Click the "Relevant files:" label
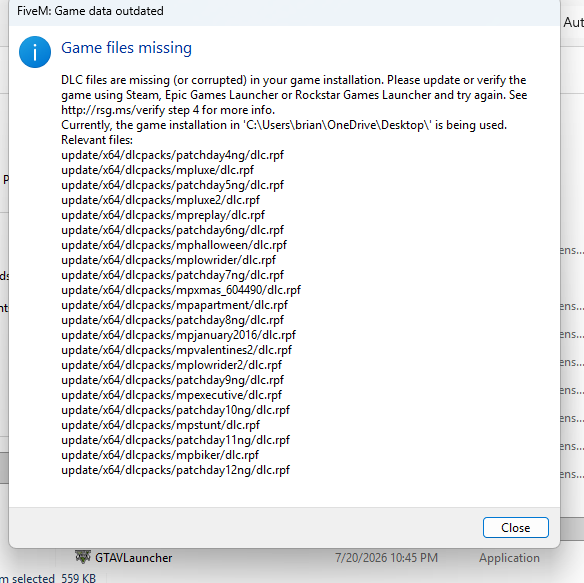The image size is (584, 583). point(97,140)
